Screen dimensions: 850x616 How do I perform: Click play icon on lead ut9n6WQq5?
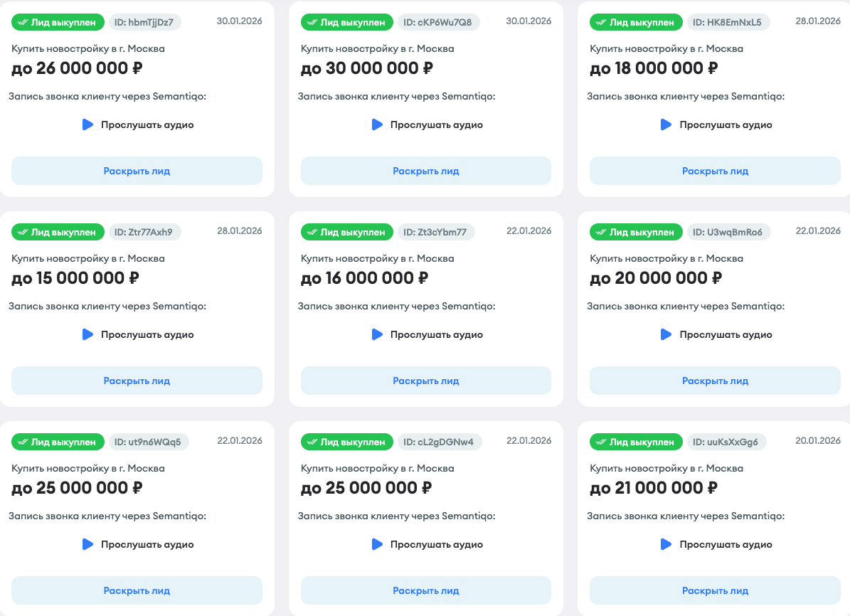click(87, 544)
